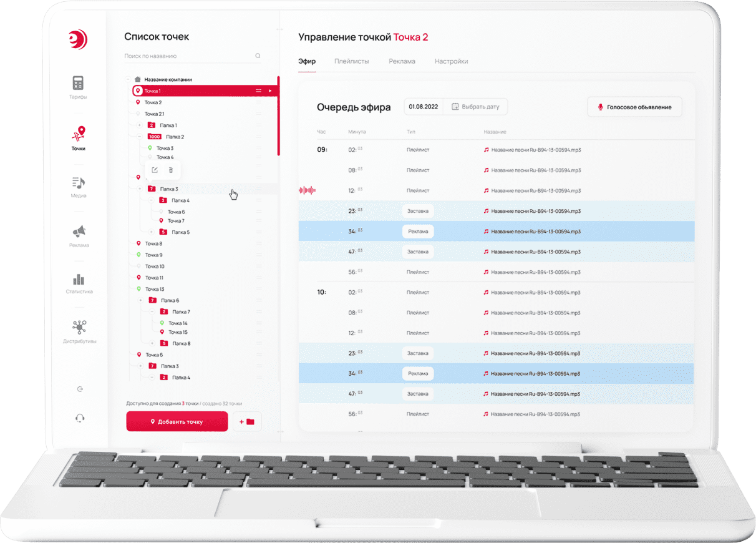Click the trash delete icon in popup
756x543 pixels.
[171, 170]
